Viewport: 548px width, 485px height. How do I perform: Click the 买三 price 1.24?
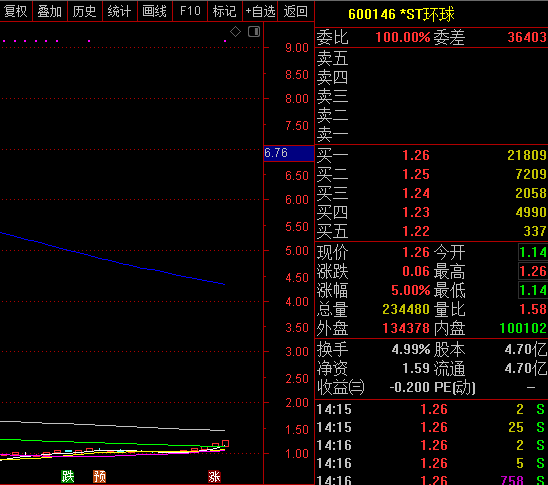coord(416,193)
